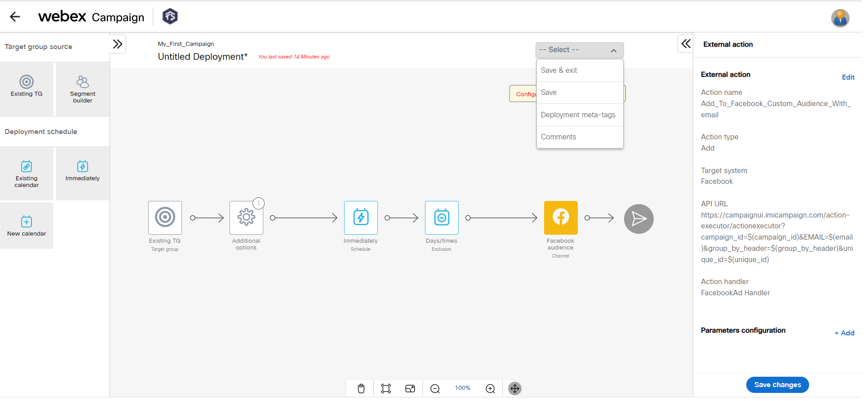Click the FacebookAd Handler value
The image size is (868, 401).
735,293
